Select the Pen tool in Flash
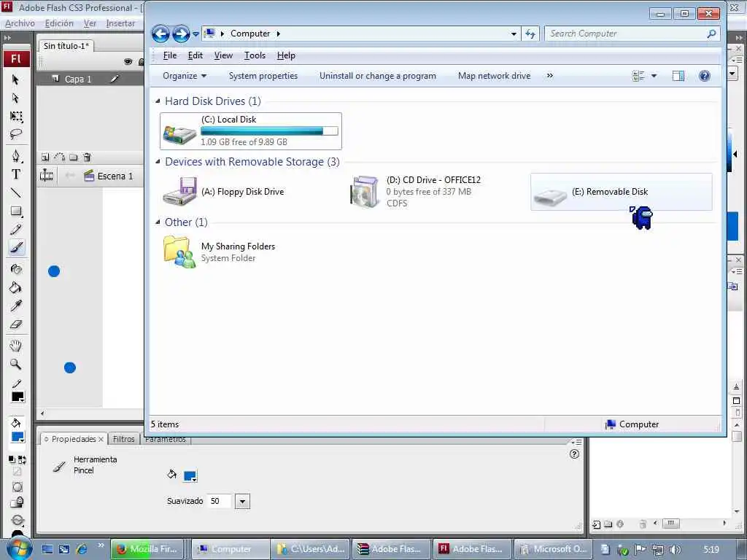Screen dimensions: 747x560 pos(16,156)
